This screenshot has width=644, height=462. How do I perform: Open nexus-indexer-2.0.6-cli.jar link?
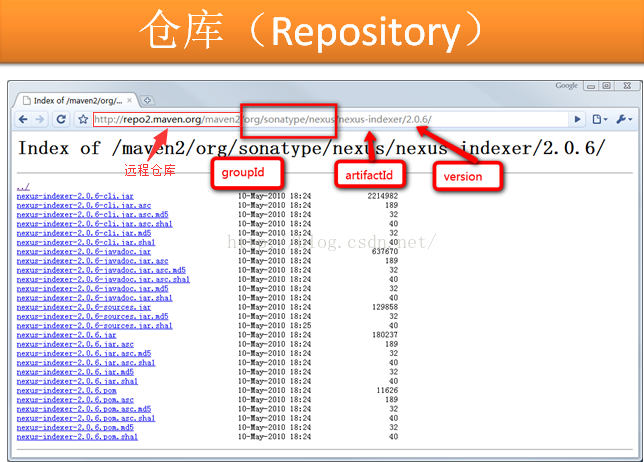coord(75,196)
